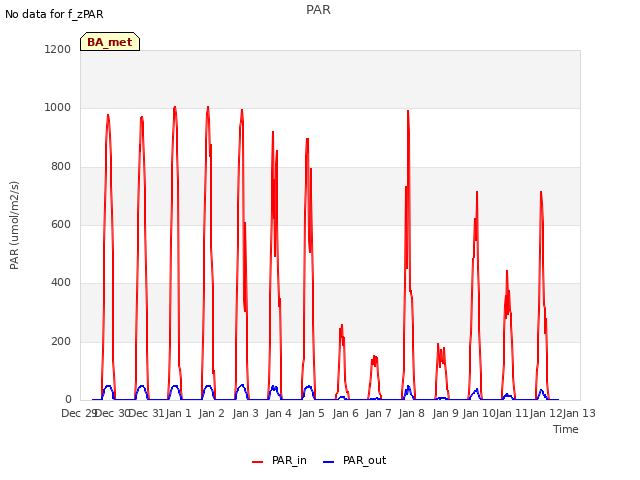Click the Jan 6 x-axis tick label
The image size is (640, 480).
point(345,413)
